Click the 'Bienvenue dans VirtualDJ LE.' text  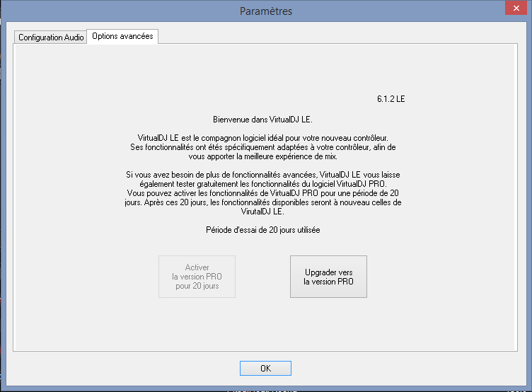[262, 120]
